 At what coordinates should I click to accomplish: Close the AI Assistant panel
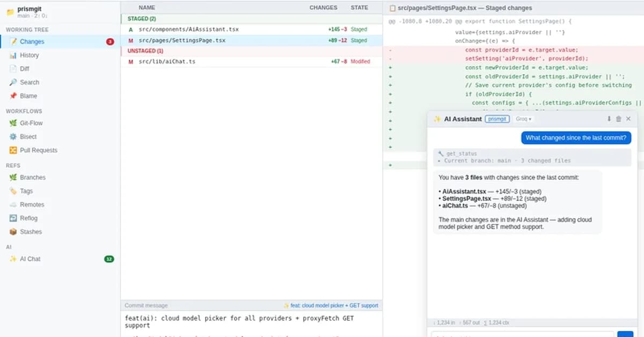click(628, 119)
